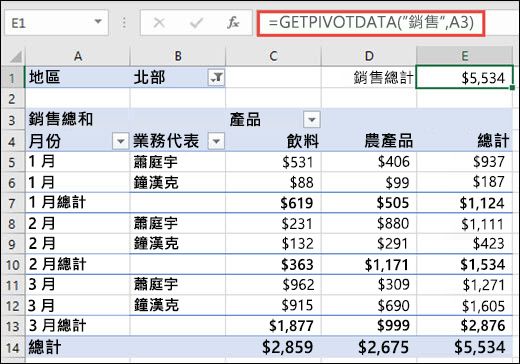
Task: Select column E header
Action: (x=464, y=56)
